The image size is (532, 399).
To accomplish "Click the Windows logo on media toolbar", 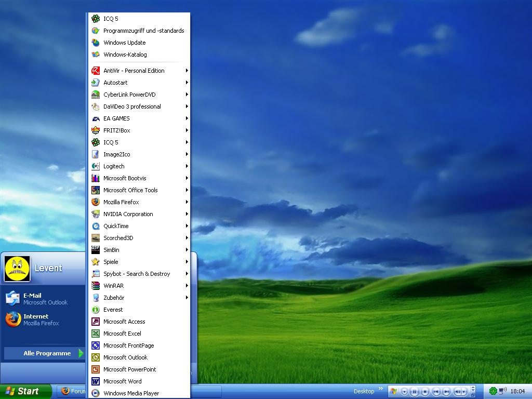I will [x=394, y=392].
